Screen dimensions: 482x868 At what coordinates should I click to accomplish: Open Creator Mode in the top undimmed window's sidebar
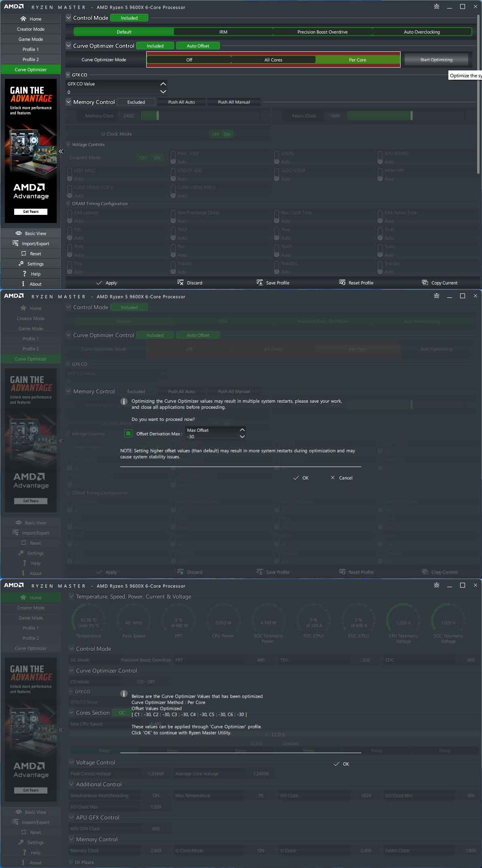pyautogui.click(x=31, y=29)
